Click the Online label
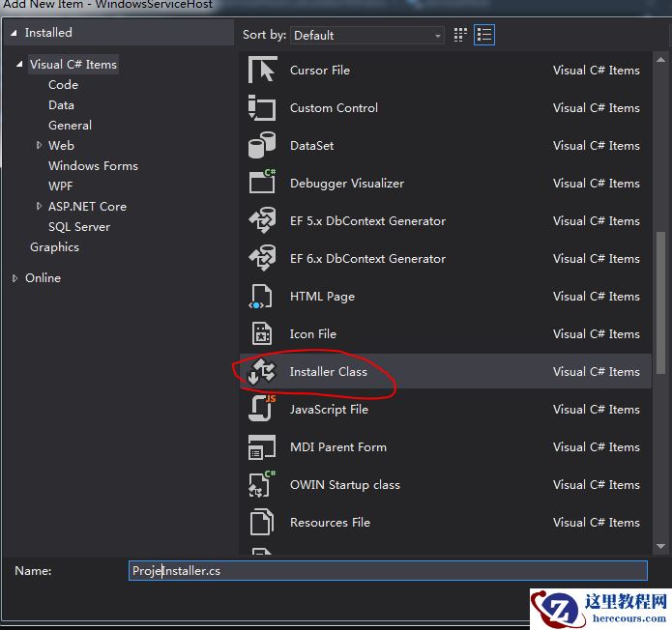Screen dimensions: 672x630 click(x=43, y=278)
